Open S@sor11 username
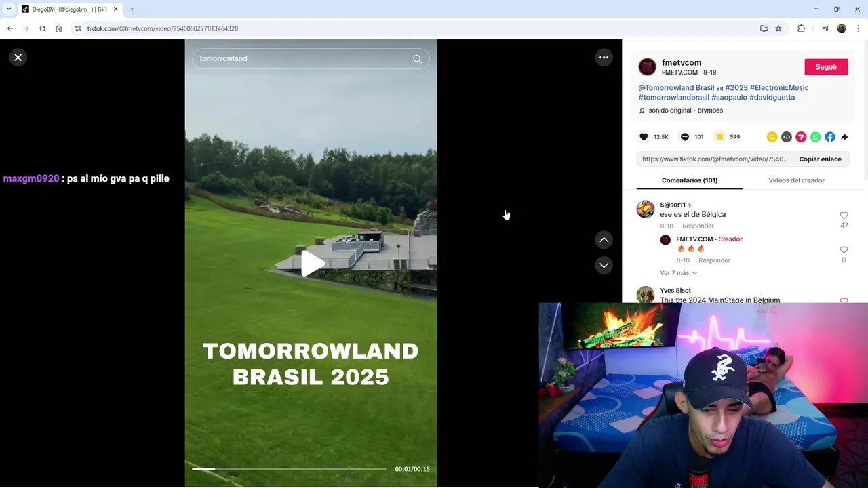Screen dimensions: 868x488 [x=673, y=205]
